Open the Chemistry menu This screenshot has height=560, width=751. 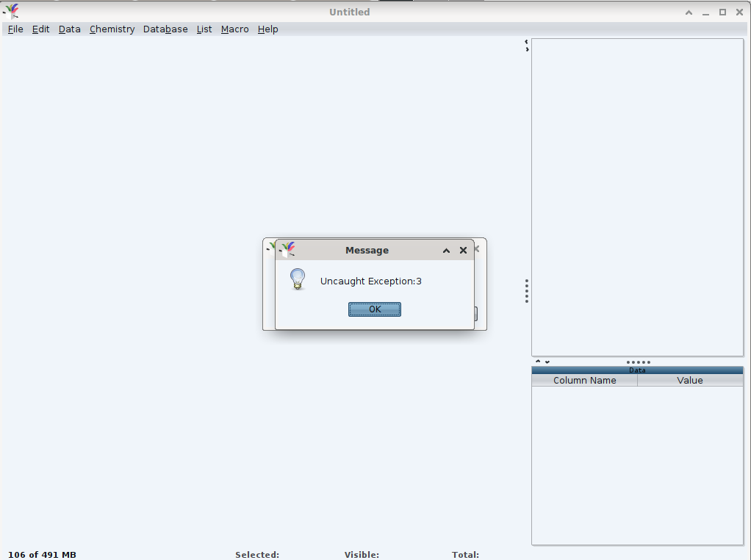pos(112,29)
